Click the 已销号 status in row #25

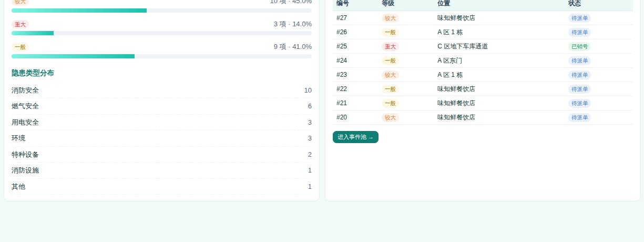[579, 46]
